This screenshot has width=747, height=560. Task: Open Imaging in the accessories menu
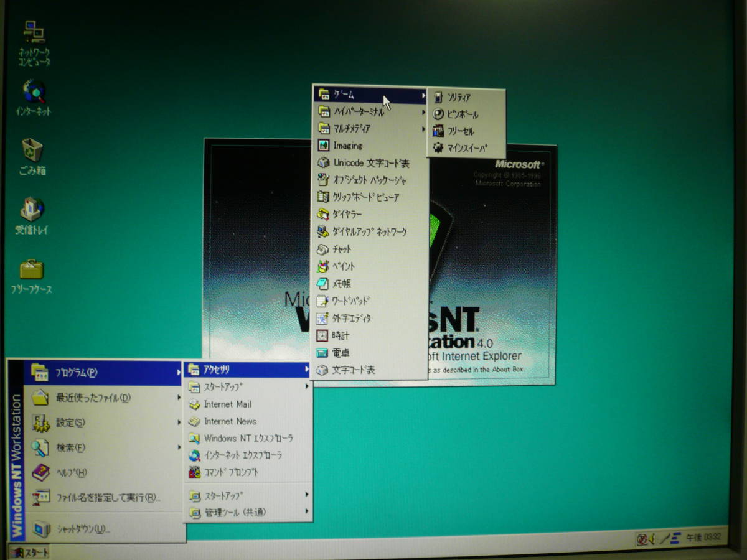371,146
